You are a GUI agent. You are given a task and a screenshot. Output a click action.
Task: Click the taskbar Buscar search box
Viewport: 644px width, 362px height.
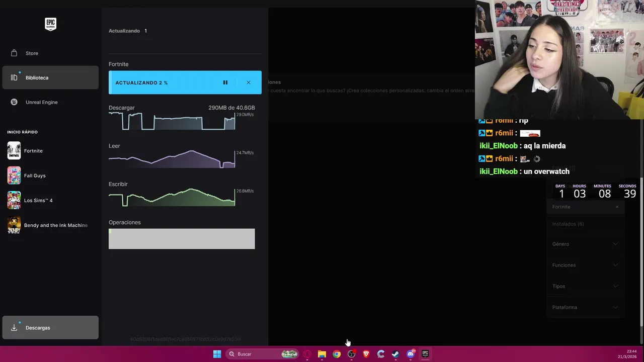(x=263, y=354)
